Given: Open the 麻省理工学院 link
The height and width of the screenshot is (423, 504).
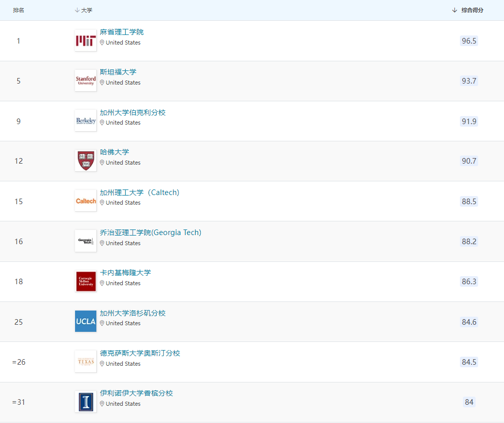Looking at the screenshot, I should (x=122, y=32).
